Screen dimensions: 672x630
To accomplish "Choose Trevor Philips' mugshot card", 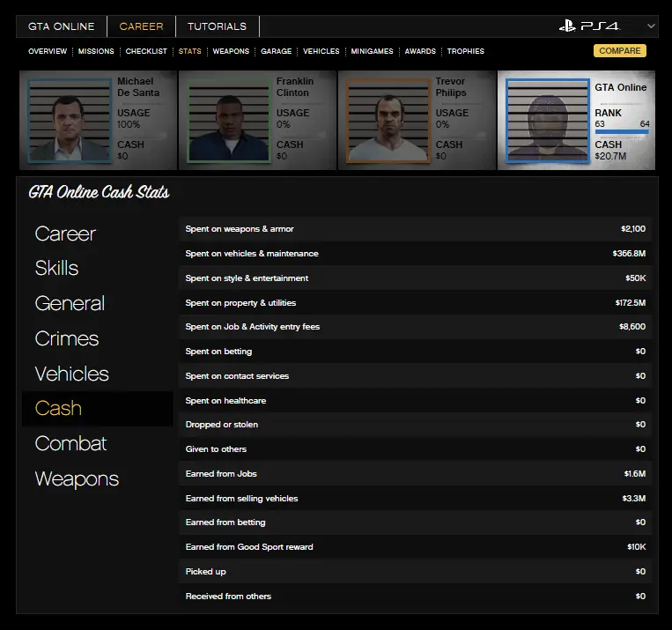I will pyautogui.click(x=388, y=122).
